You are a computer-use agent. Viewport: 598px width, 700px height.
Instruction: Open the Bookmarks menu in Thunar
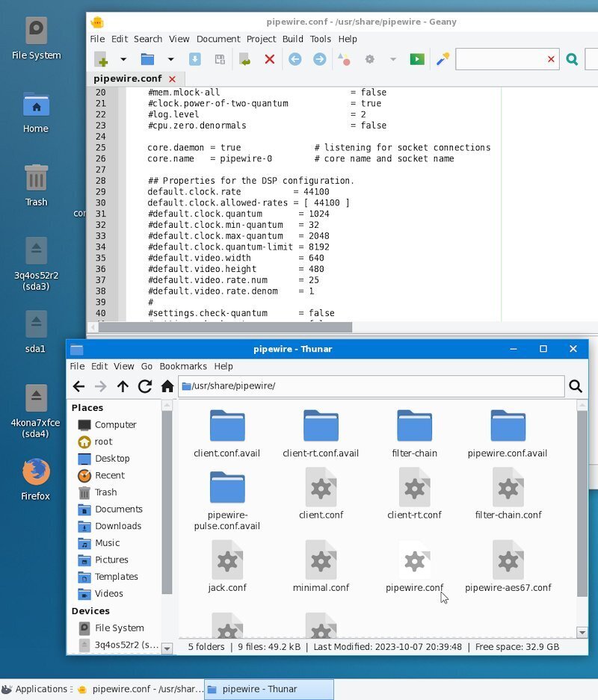(183, 366)
